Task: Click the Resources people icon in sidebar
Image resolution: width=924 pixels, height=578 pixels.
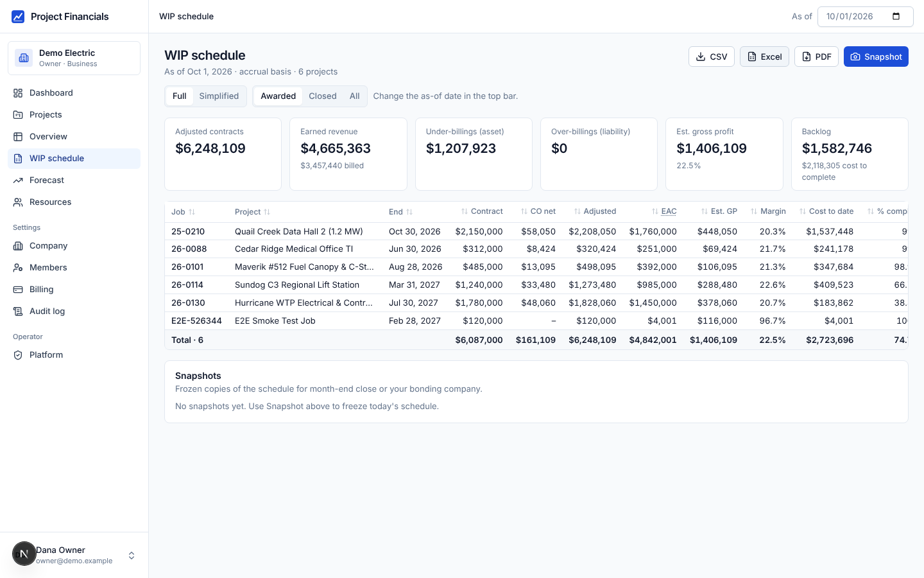Action: click(x=18, y=202)
